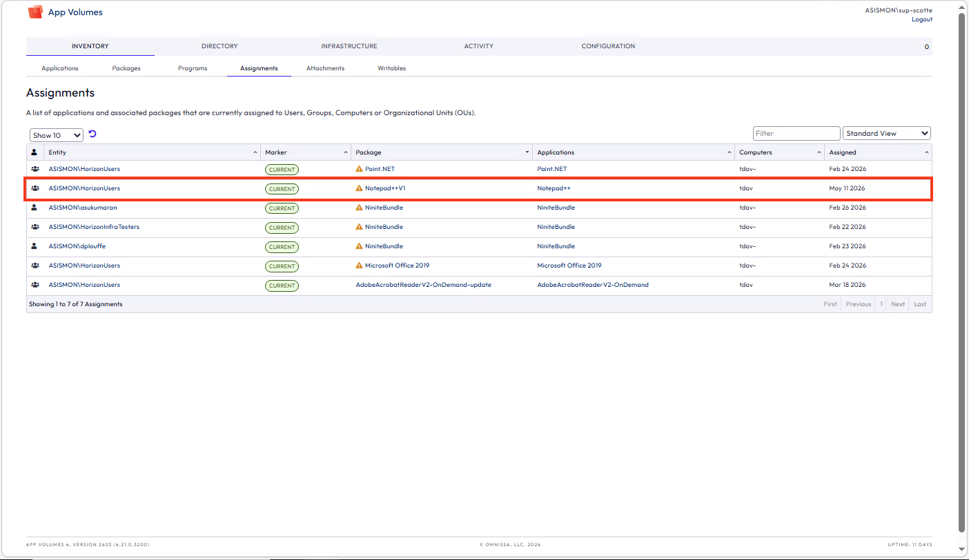Sort the table by the Entity column
The height and width of the screenshot is (560, 969).
tap(153, 152)
